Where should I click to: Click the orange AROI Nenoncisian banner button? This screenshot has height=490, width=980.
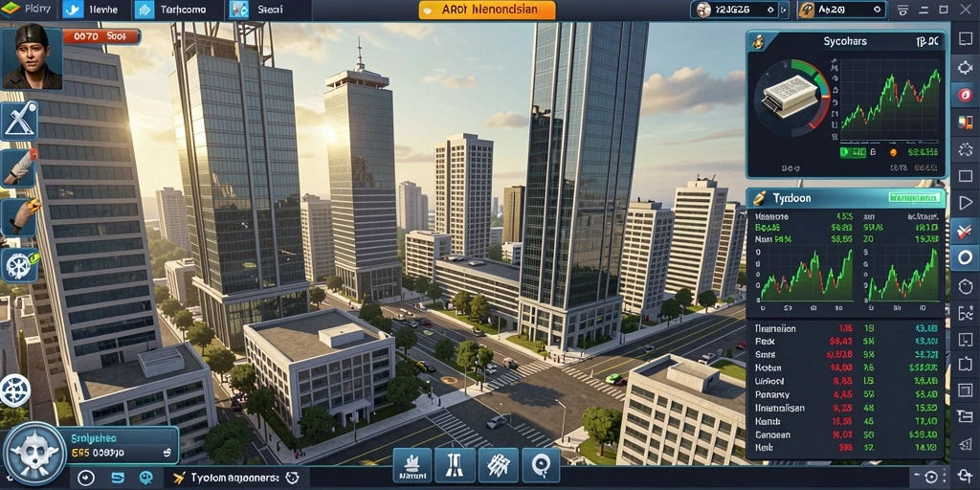487,10
